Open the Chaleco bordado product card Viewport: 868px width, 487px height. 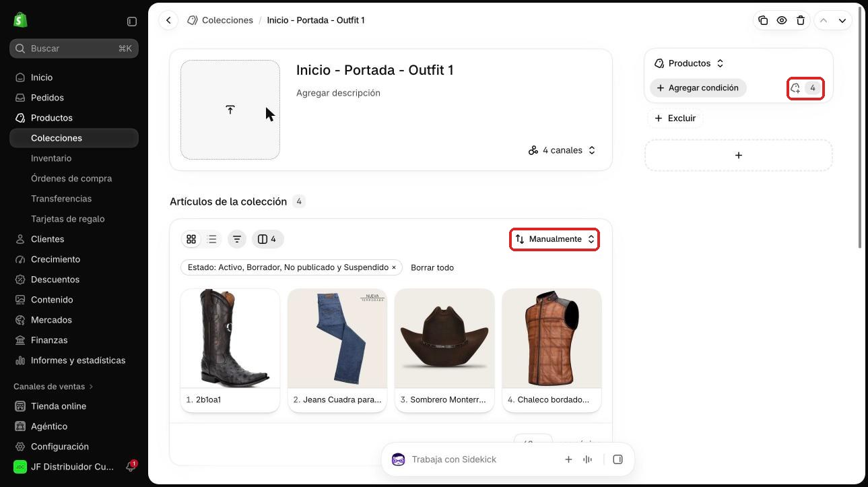click(552, 350)
